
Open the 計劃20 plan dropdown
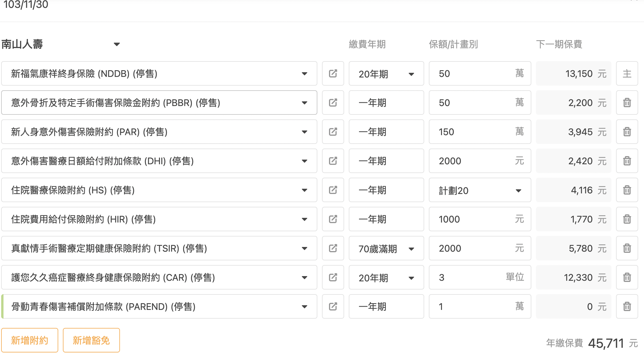[x=480, y=190]
